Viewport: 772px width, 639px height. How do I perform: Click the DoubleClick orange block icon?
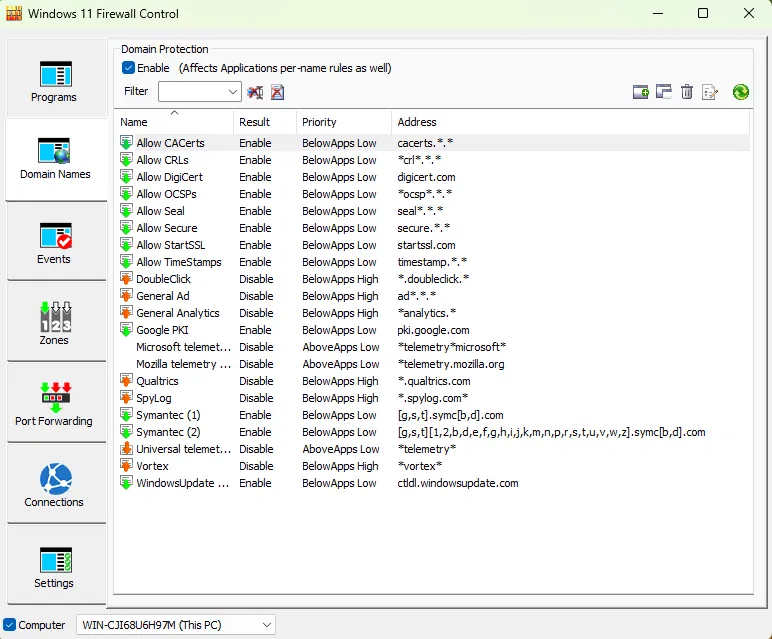pos(126,279)
